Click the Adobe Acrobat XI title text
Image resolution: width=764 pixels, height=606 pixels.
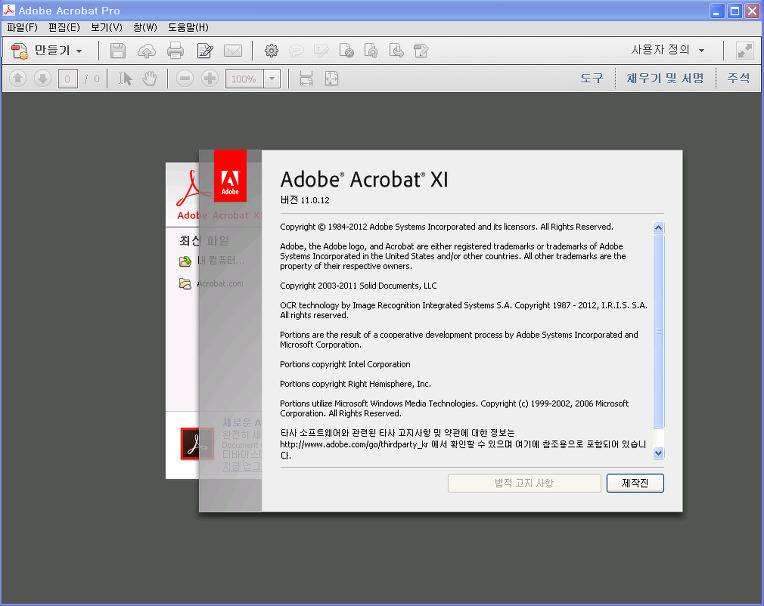[x=364, y=179]
